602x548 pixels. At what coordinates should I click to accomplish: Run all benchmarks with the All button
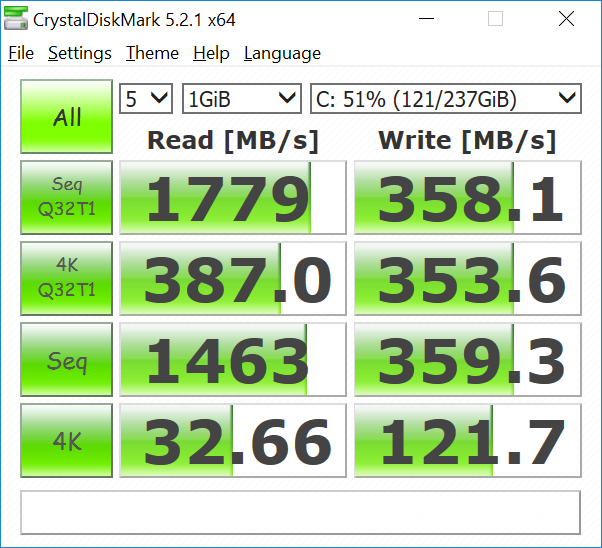[x=66, y=117]
